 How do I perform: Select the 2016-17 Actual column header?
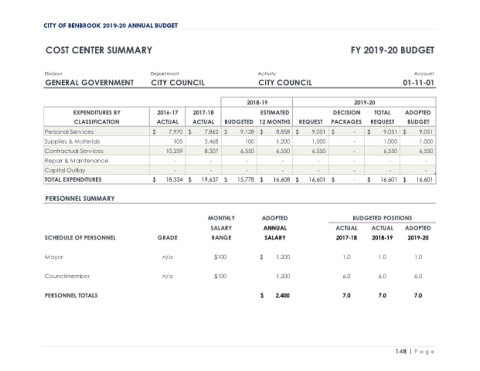point(167,117)
